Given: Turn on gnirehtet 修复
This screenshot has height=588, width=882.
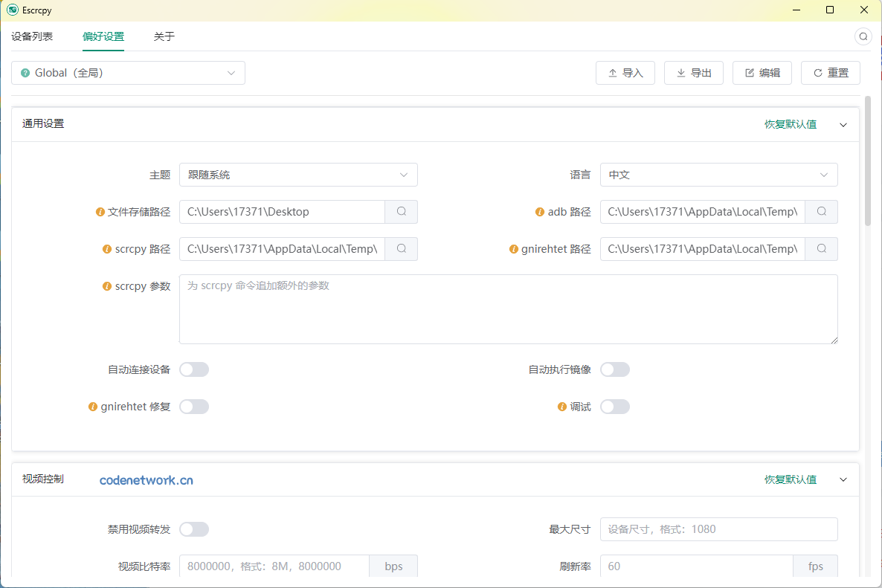Looking at the screenshot, I should pos(194,407).
